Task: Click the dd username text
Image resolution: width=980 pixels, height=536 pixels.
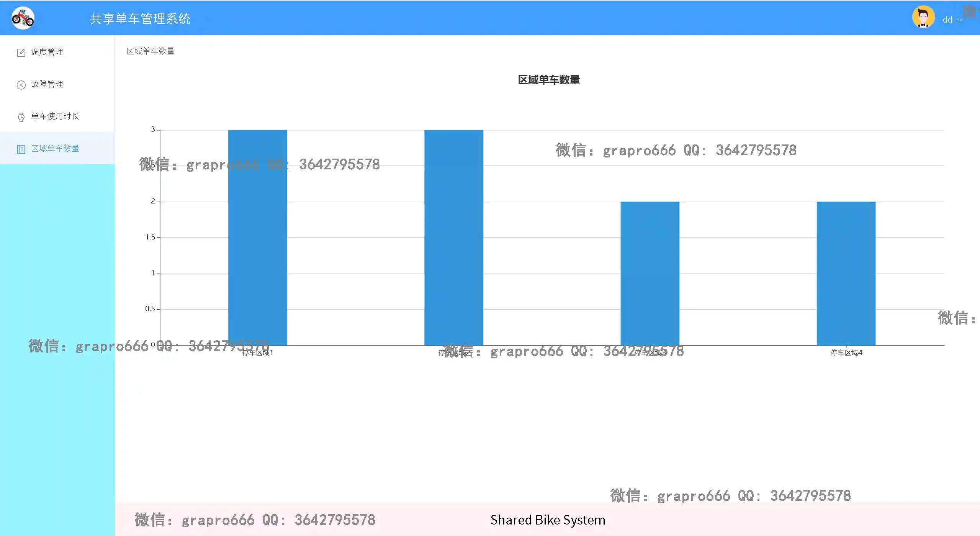Action: tap(947, 20)
